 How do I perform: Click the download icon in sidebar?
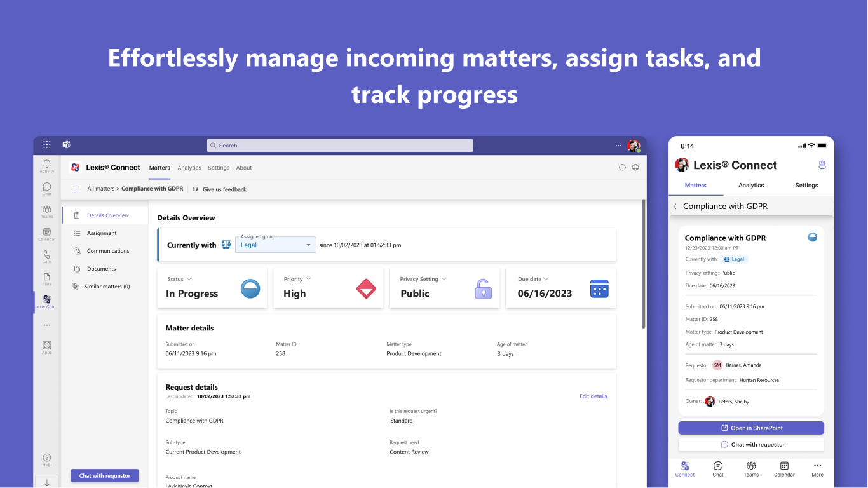click(x=47, y=483)
